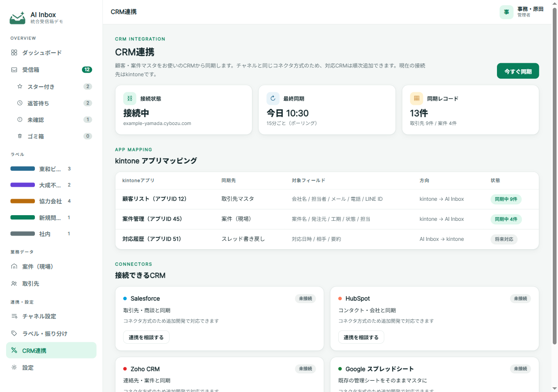Open ラベル・振り分け in the sidebar
Image resolution: width=558 pixels, height=392 pixels.
tap(51, 334)
